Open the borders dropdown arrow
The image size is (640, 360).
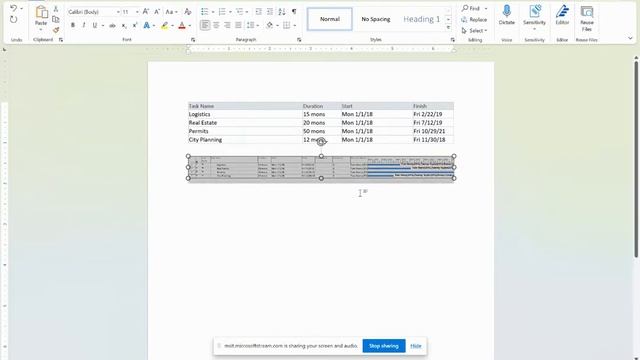tap(295, 26)
